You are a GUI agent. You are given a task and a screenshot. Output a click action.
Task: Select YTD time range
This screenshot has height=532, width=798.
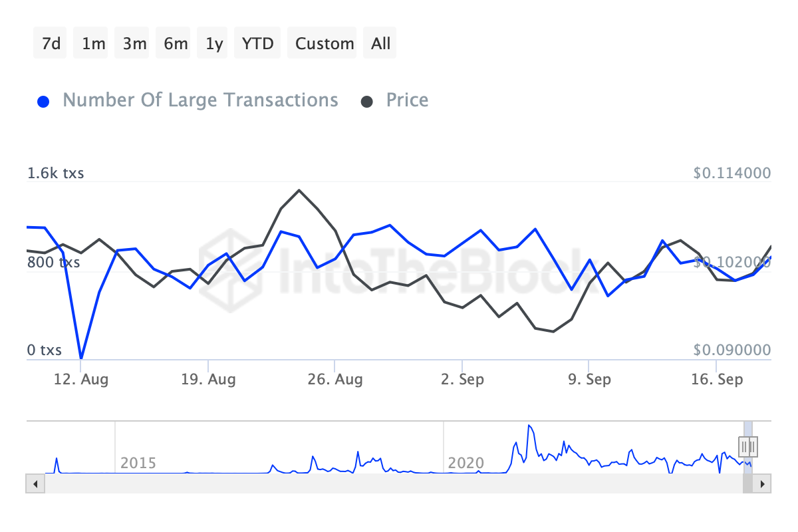pos(257,43)
